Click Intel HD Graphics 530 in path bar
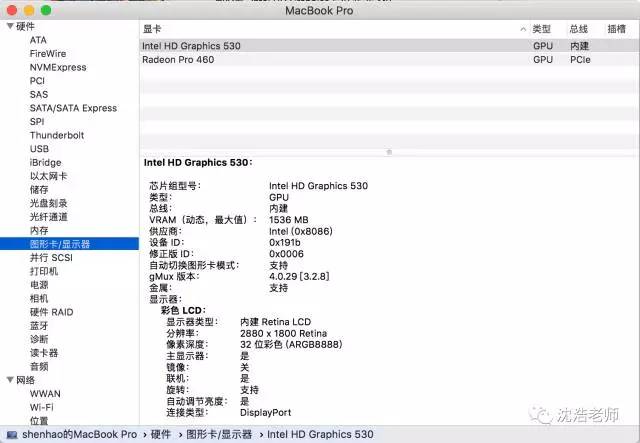 [x=320, y=434]
